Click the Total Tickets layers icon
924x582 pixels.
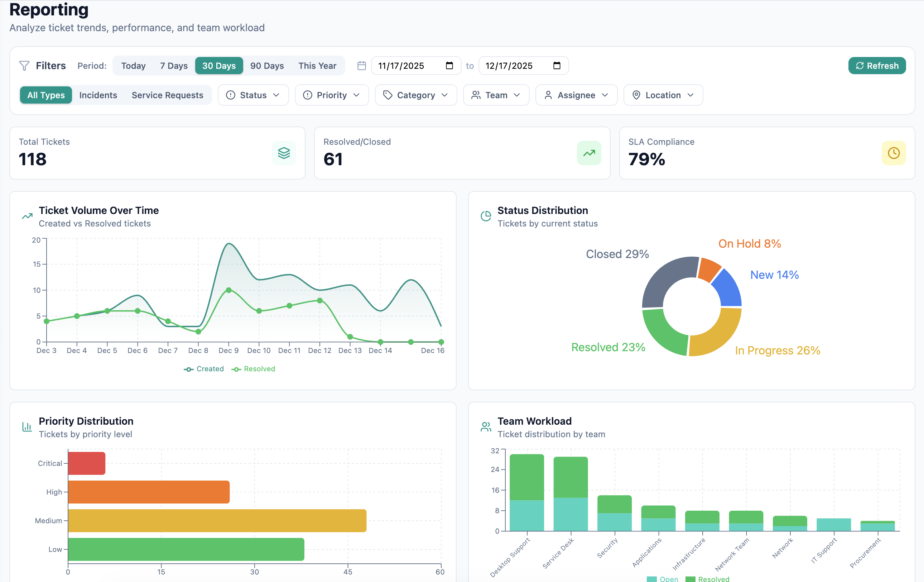pyautogui.click(x=284, y=153)
